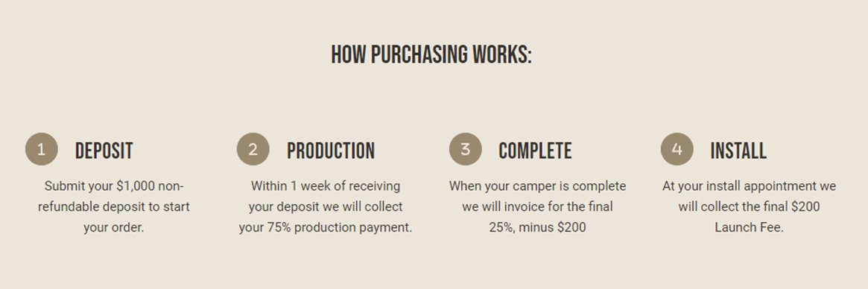
Task: Click the step 3 circle icon
Action: coord(465,149)
